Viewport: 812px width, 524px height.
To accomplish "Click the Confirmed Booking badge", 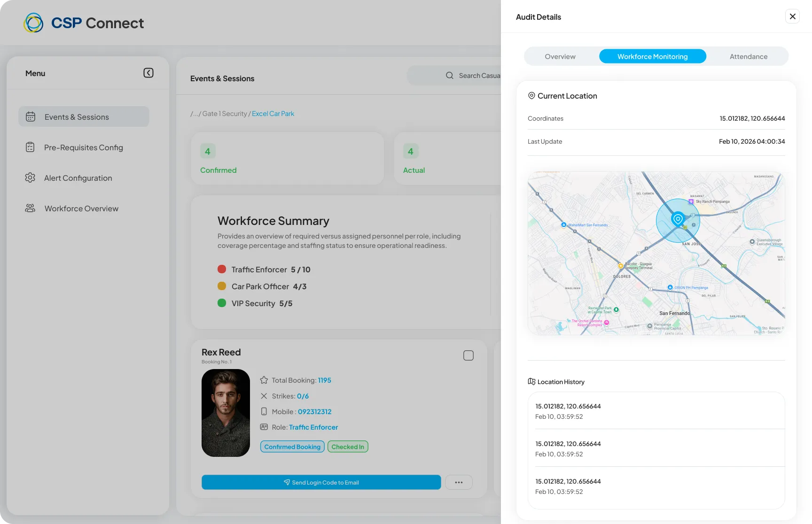I will [292, 447].
